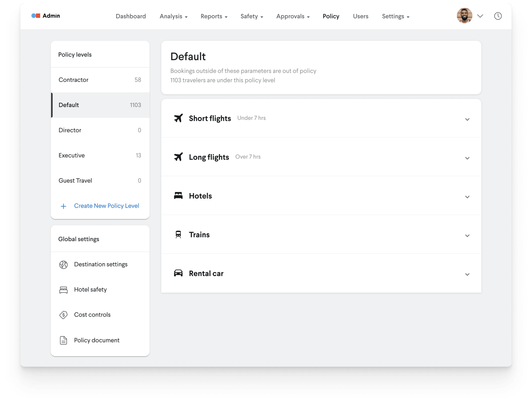532x403 pixels.
Task: Click the Admin logo icon
Action: (36, 16)
